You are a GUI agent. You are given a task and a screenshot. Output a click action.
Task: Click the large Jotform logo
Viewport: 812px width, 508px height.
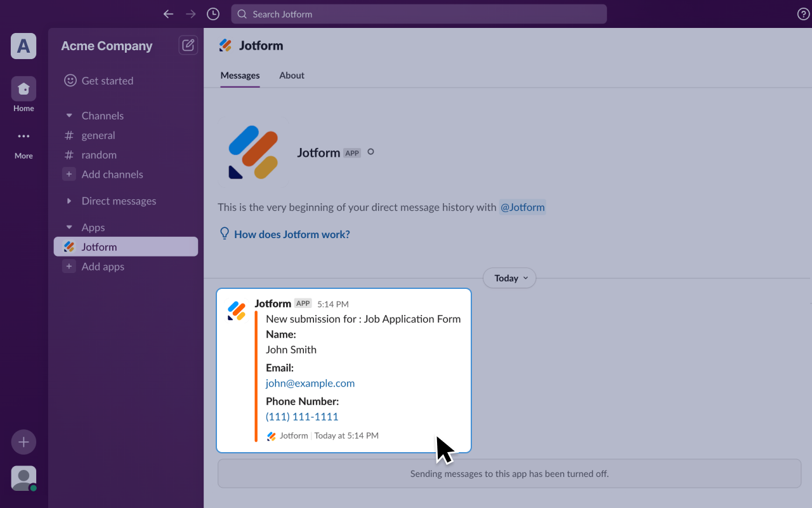254,152
